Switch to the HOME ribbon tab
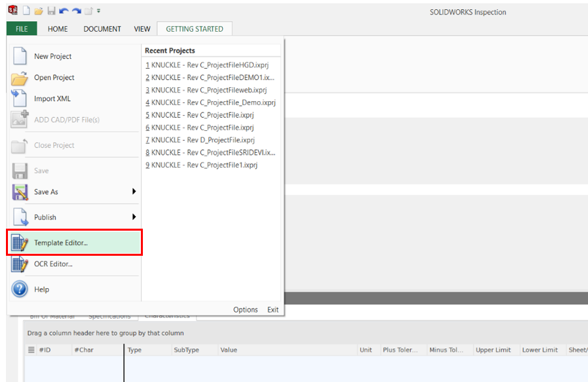This screenshot has width=588, height=382. click(58, 29)
